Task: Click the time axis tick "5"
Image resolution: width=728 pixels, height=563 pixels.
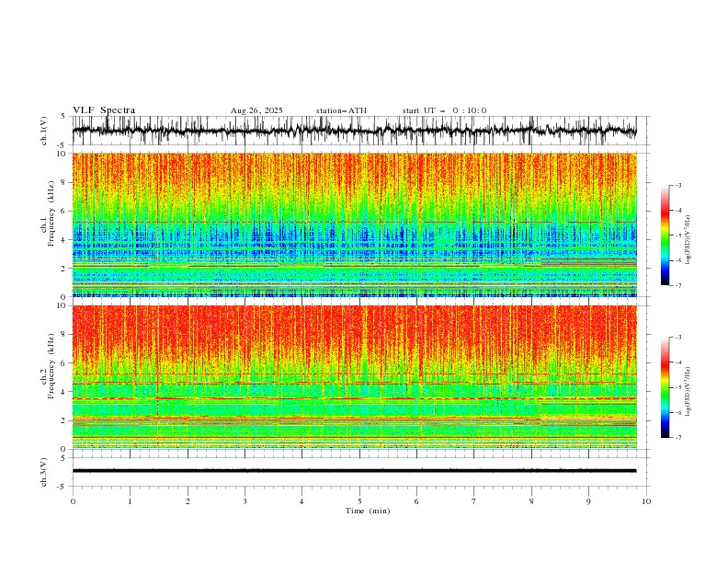Action: coord(359,501)
